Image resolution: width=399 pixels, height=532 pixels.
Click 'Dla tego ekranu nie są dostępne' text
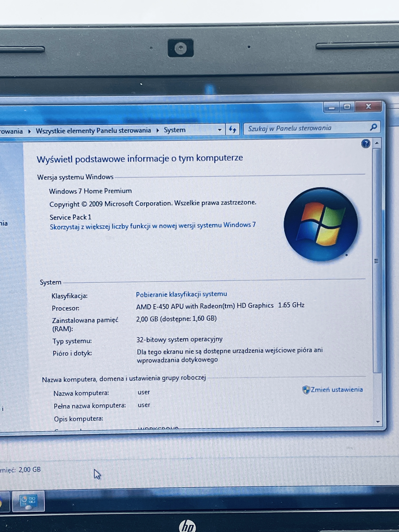230,355
